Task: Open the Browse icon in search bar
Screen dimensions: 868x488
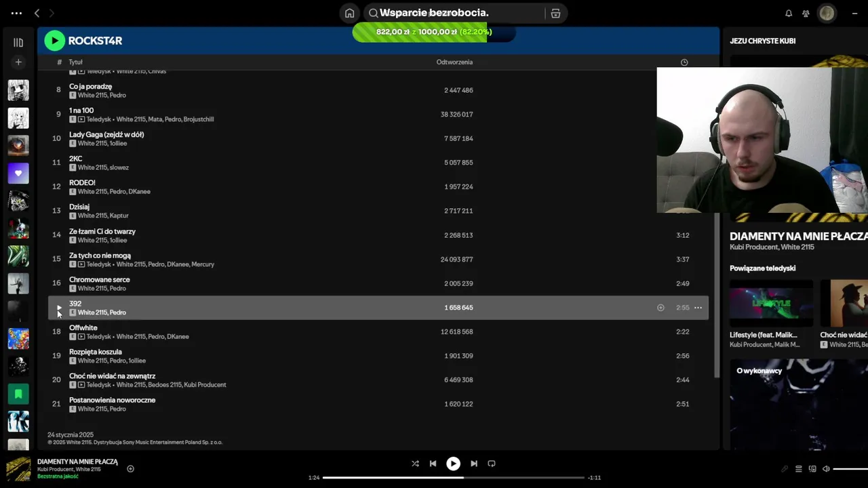Action: tap(555, 13)
